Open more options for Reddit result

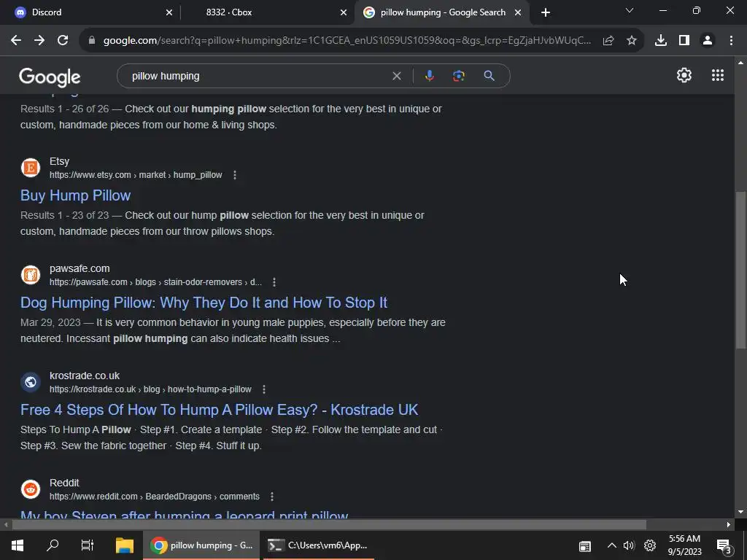coord(271,497)
